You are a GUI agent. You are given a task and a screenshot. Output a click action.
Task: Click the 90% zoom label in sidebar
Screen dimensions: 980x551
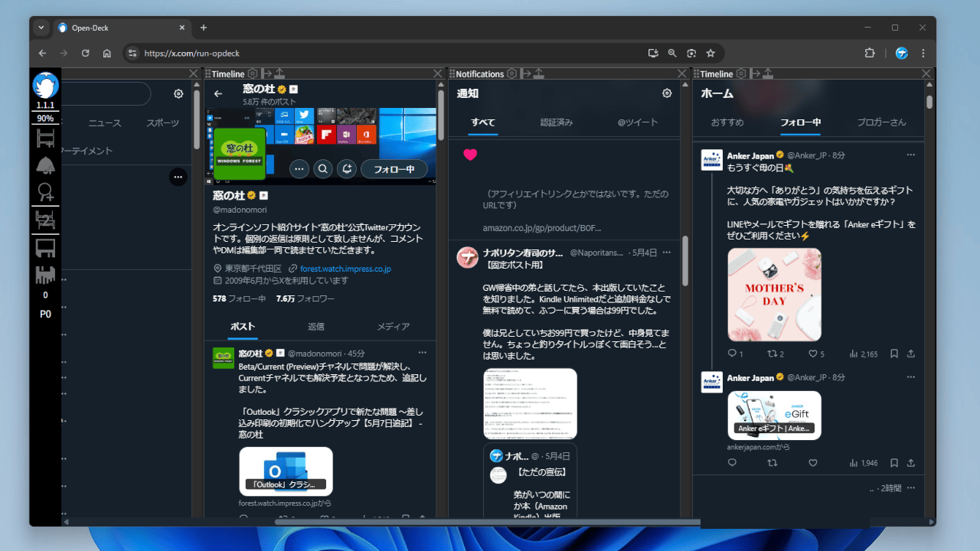pos(45,119)
